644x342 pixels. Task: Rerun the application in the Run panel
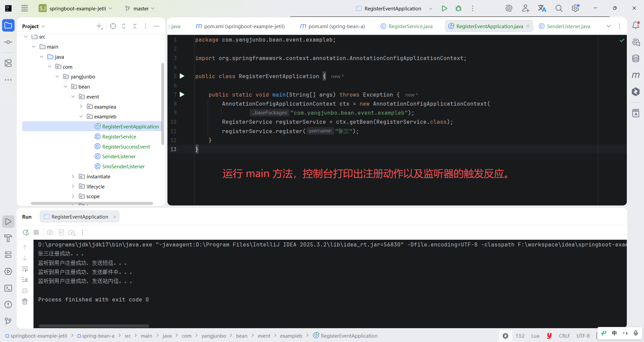point(25,232)
